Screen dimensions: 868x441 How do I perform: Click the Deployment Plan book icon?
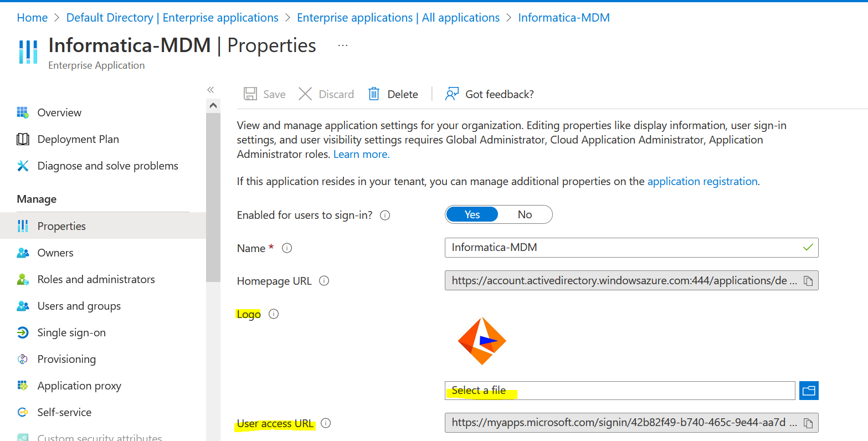point(23,139)
